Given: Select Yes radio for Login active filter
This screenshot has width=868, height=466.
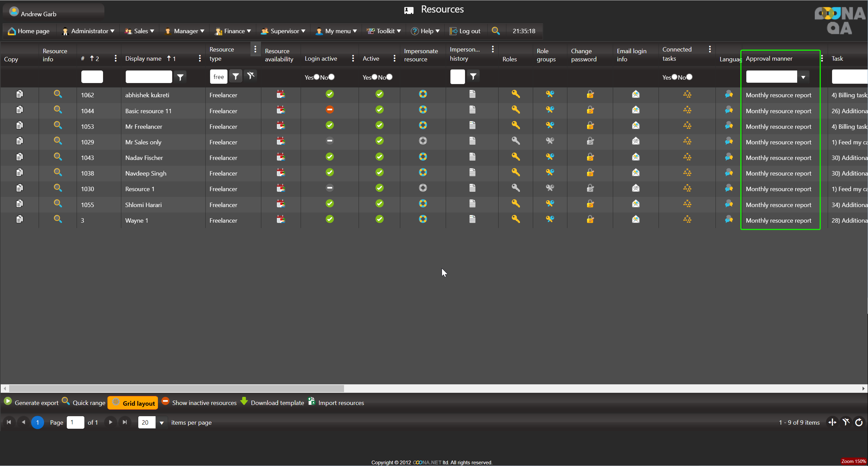Looking at the screenshot, I should tap(317, 77).
